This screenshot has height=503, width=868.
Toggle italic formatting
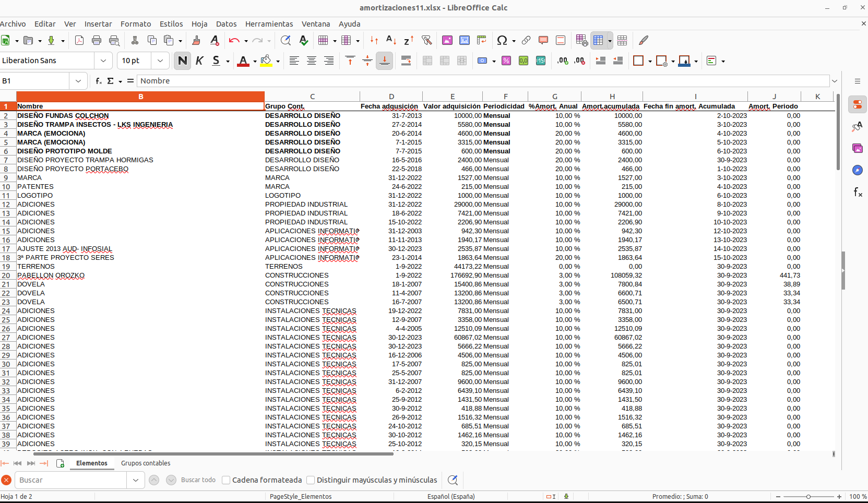pyautogui.click(x=199, y=61)
